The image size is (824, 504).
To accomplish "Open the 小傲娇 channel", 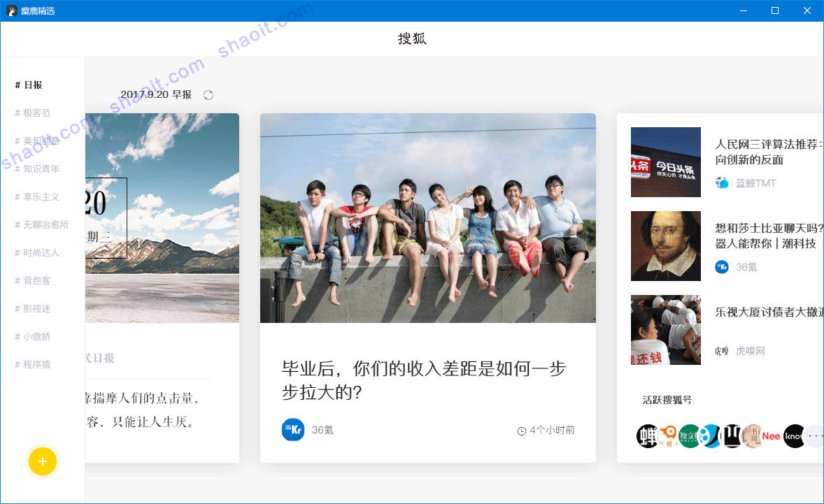I will (x=33, y=336).
